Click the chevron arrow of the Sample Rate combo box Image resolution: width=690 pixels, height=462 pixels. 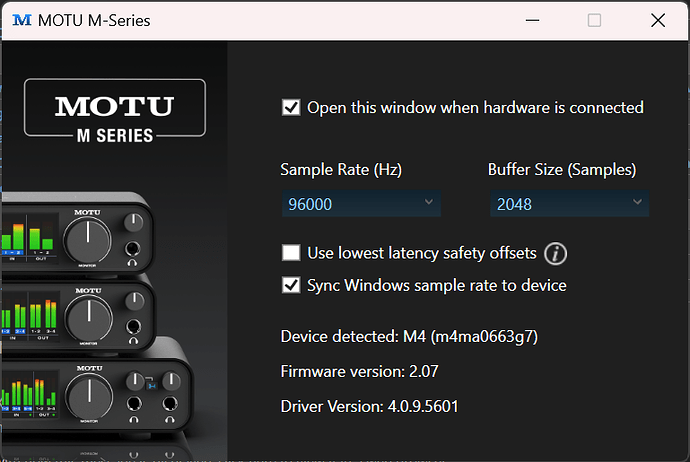point(429,202)
